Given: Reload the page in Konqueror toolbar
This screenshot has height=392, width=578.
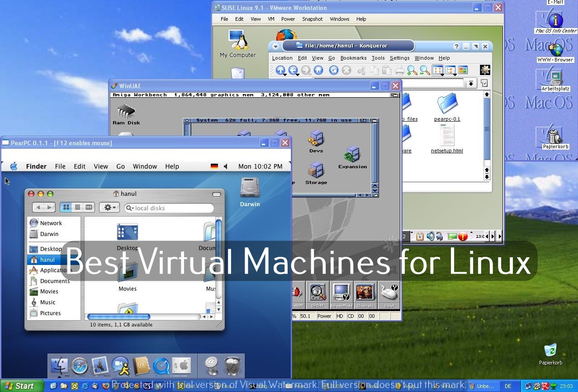Looking at the screenshot, I should pos(334,70).
